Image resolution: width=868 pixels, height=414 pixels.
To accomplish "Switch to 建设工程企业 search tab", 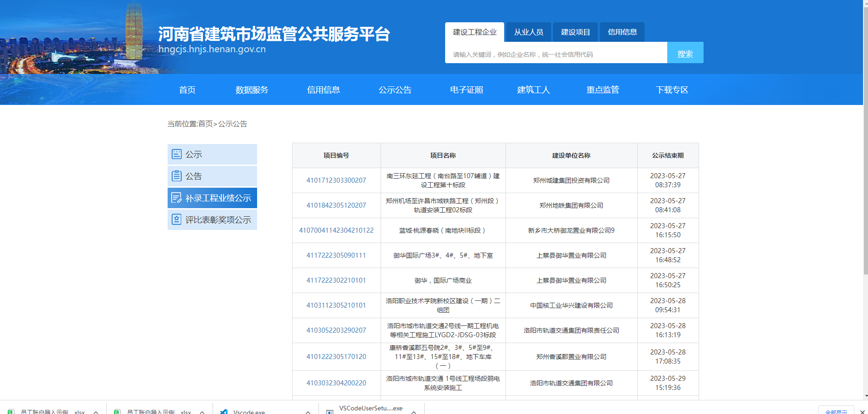I will (x=475, y=32).
